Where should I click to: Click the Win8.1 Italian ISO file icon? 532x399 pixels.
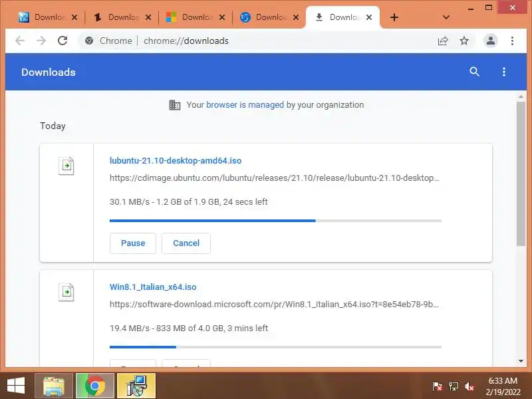(66, 292)
